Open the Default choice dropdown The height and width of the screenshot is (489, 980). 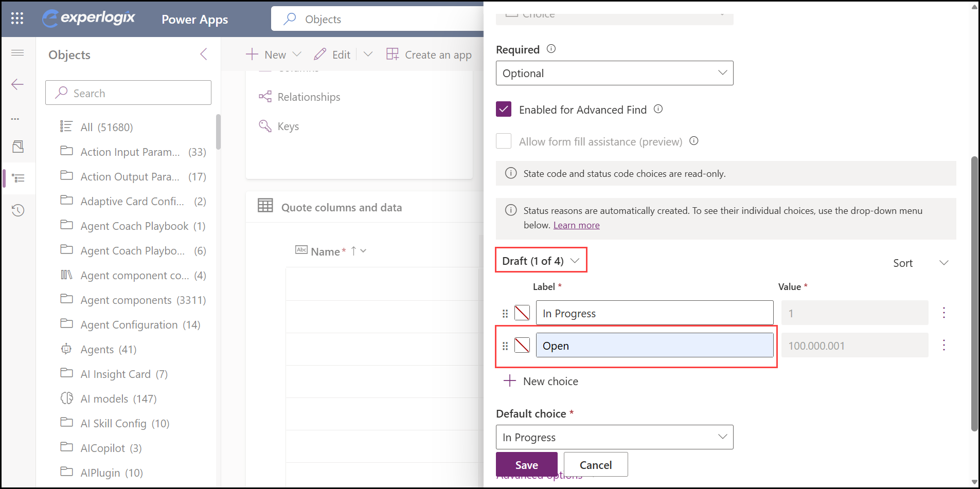(x=614, y=437)
